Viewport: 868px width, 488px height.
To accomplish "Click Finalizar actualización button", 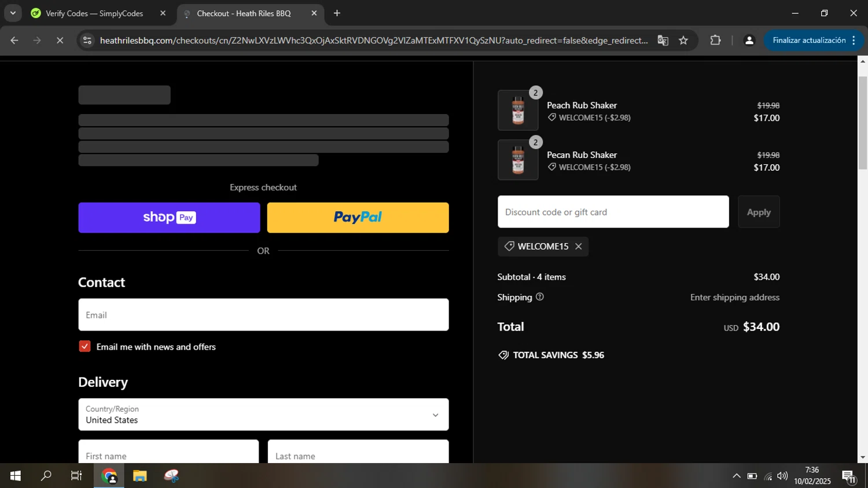I will click(809, 41).
